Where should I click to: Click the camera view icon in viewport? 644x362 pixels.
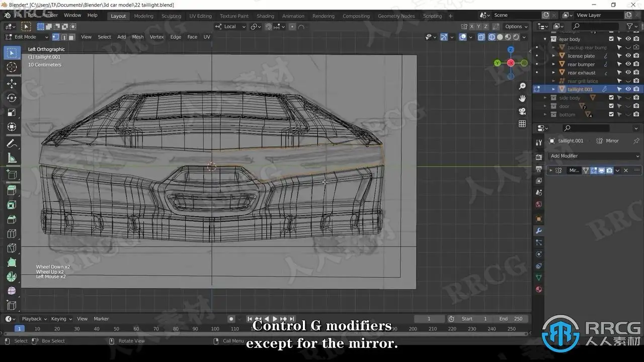pyautogui.click(x=522, y=111)
